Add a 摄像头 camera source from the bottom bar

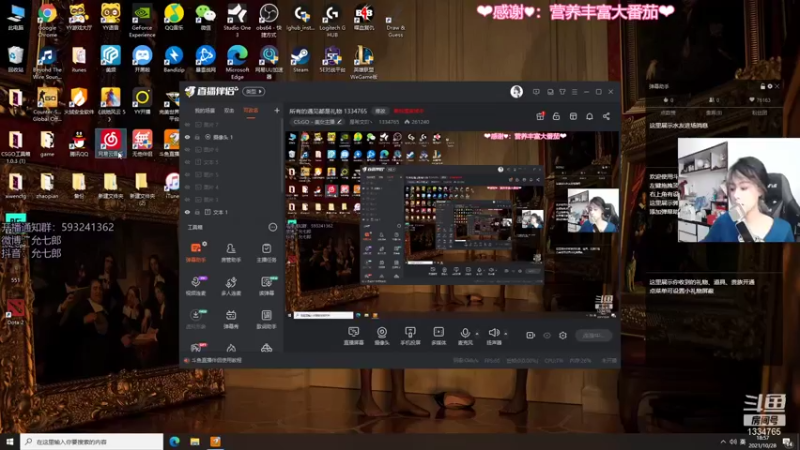(382, 336)
